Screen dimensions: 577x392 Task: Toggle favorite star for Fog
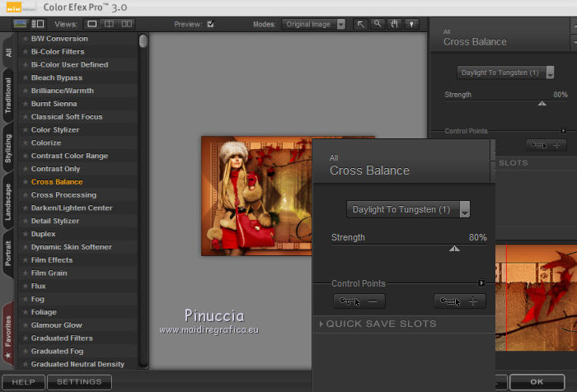tap(25, 299)
